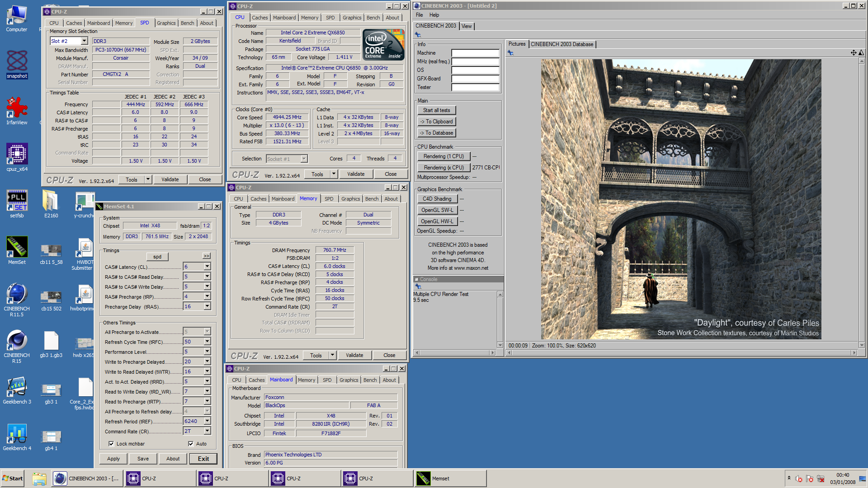The width and height of the screenshot is (868, 488).
Task: Expand MemSet timings with the >> button
Action: pos(207,256)
